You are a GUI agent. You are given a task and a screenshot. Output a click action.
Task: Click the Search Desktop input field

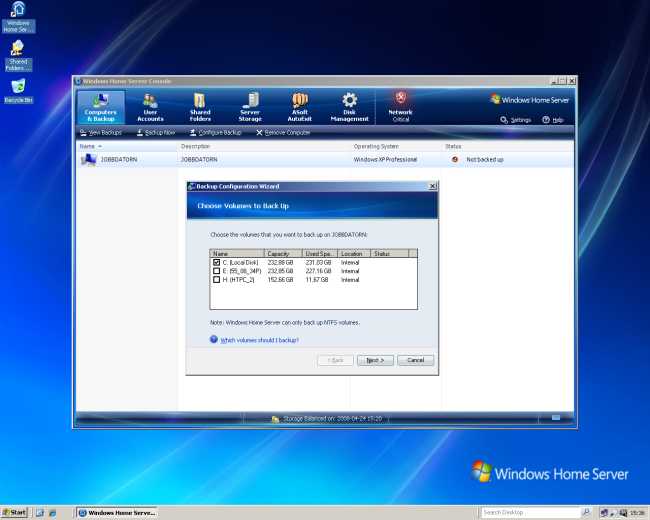click(531, 513)
